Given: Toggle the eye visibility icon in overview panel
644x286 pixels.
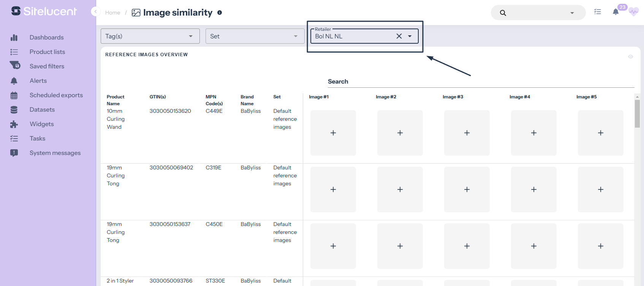Looking at the screenshot, I should pos(630,57).
